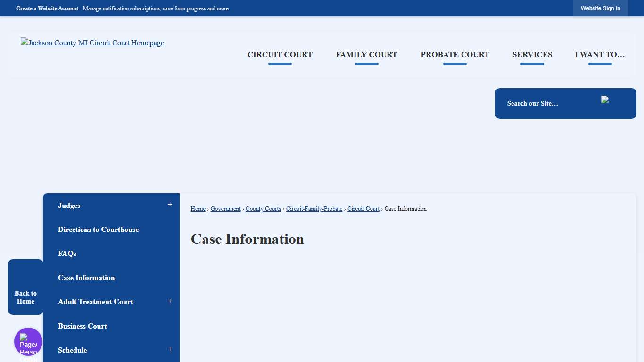The height and width of the screenshot is (362, 644).
Task: Click Website Sign In
Action: pyautogui.click(x=600, y=8)
